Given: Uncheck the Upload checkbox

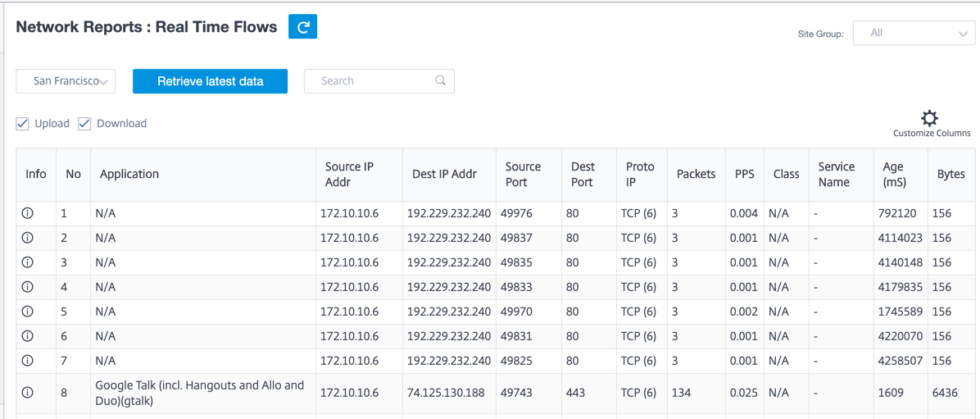Looking at the screenshot, I should click(x=22, y=123).
